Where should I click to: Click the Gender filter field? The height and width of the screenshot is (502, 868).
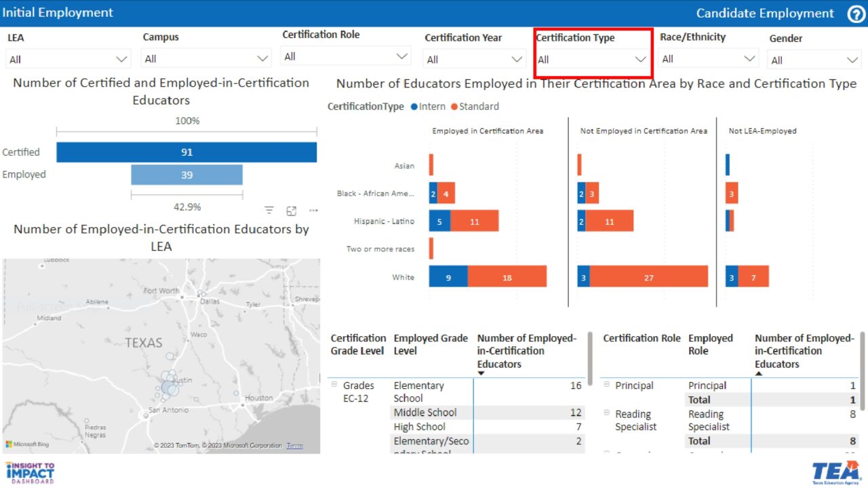tap(813, 60)
